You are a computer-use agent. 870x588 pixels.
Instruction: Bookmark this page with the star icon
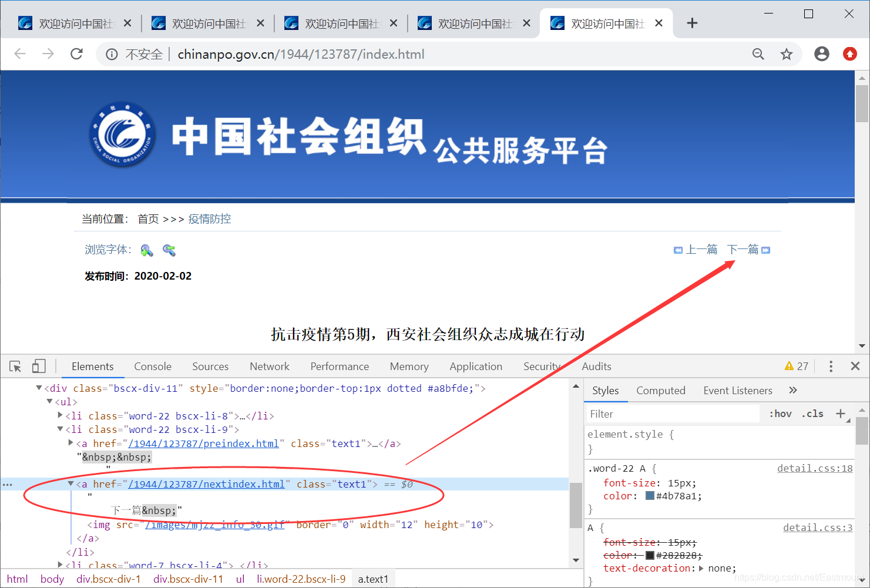pos(787,54)
